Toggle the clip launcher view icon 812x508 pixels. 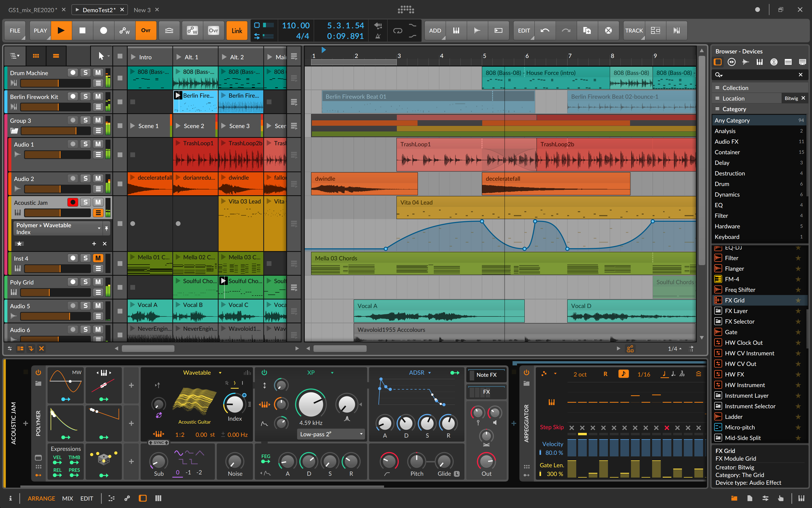[36, 56]
